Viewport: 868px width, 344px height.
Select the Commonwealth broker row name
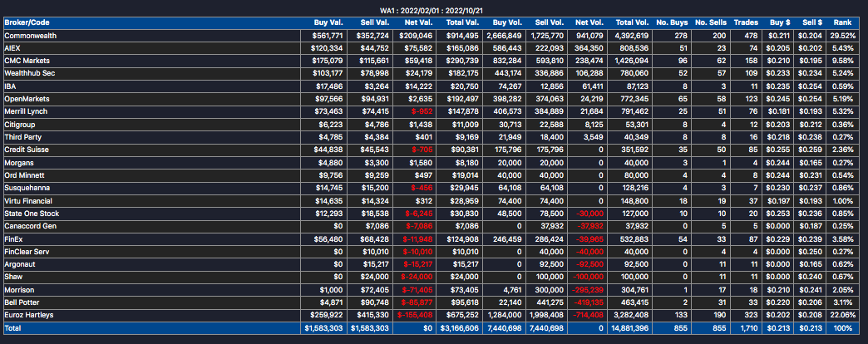[x=31, y=36]
